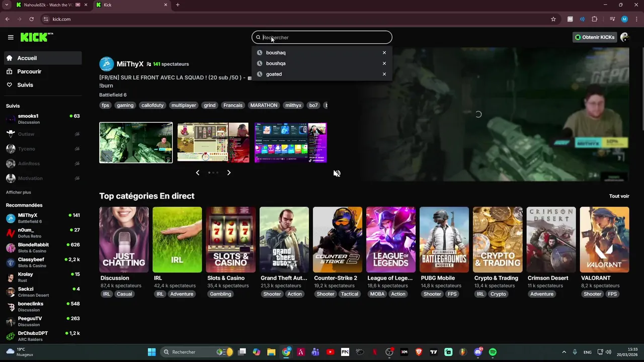
Task: Open the VALORANT category card
Action: pos(604,240)
